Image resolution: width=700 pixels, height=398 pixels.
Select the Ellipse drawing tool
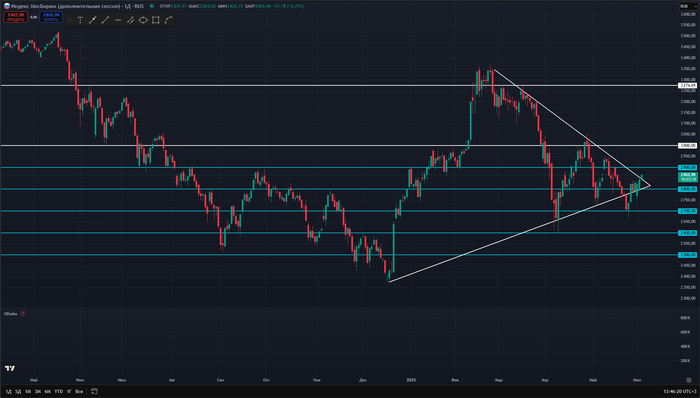143,20
